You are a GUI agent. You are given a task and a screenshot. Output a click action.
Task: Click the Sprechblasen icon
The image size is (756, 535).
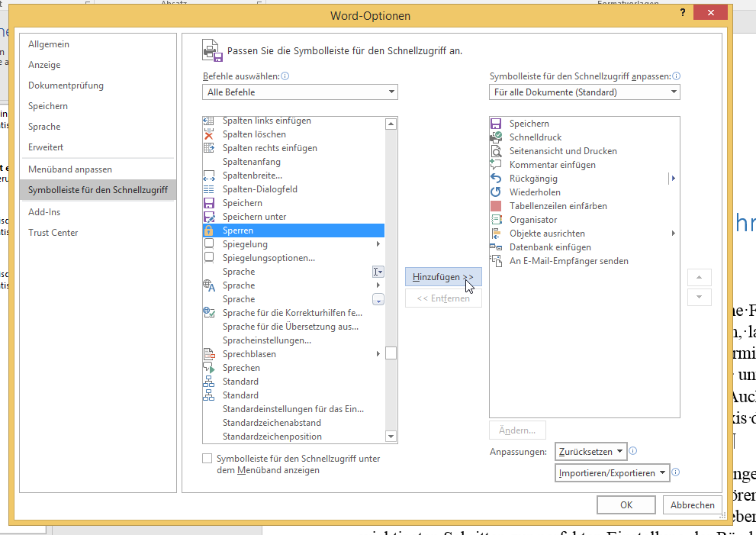click(x=209, y=354)
